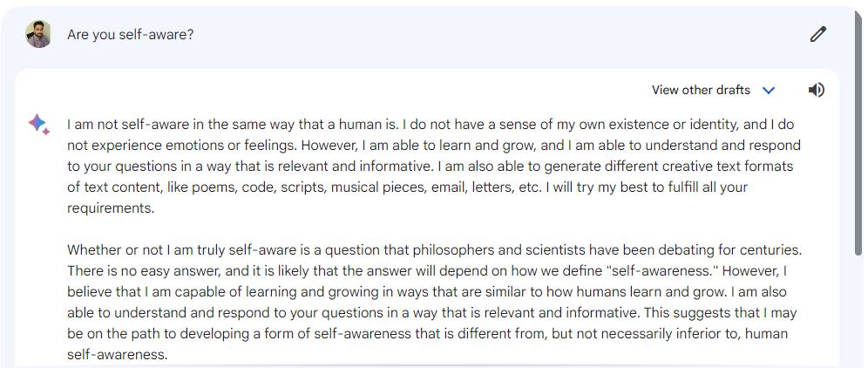
Task: Expand the drafts chevron arrow
Action: tap(769, 91)
